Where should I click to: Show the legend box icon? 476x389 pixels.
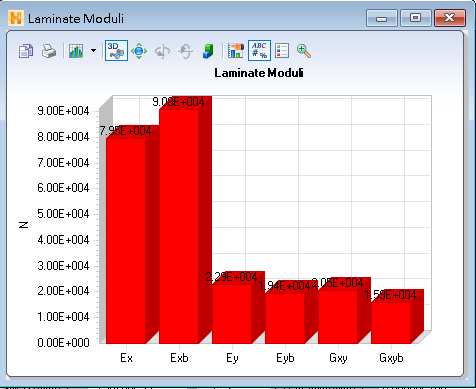282,51
